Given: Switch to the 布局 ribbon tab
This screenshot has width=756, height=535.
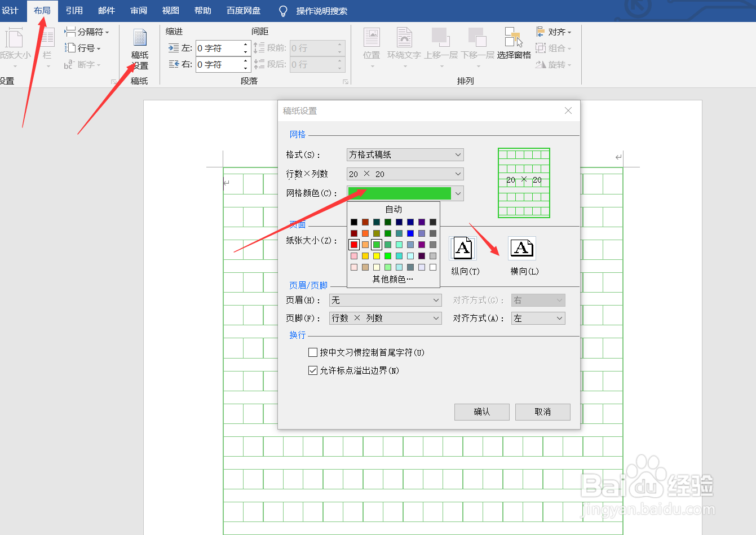Looking at the screenshot, I should point(42,11).
